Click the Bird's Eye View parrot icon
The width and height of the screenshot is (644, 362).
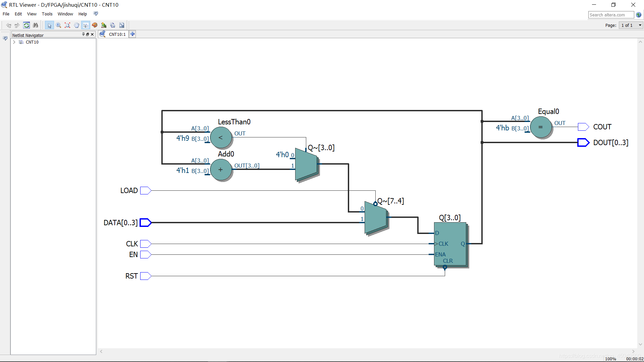click(x=104, y=25)
